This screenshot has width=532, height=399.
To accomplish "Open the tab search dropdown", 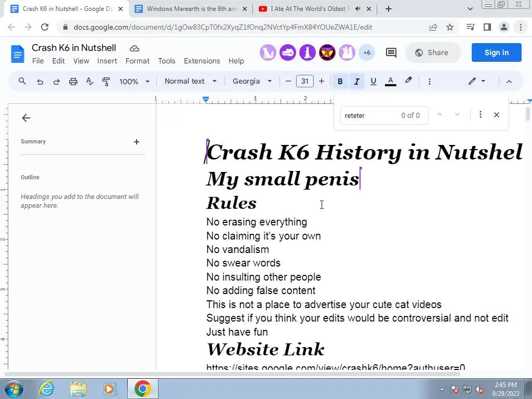I will (x=470, y=9).
